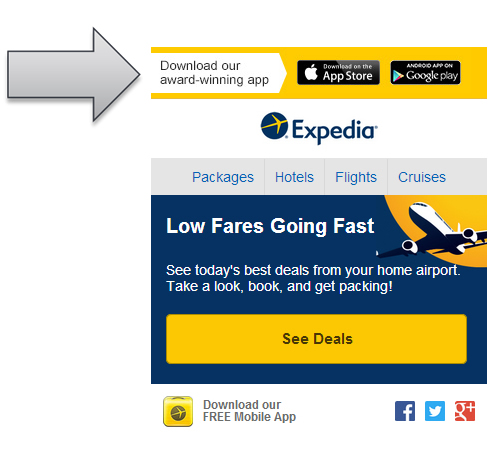Image resolution: width=500 pixels, height=462 pixels.
Task: Click the Expedia wordmark text
Action: pos(335,131)
